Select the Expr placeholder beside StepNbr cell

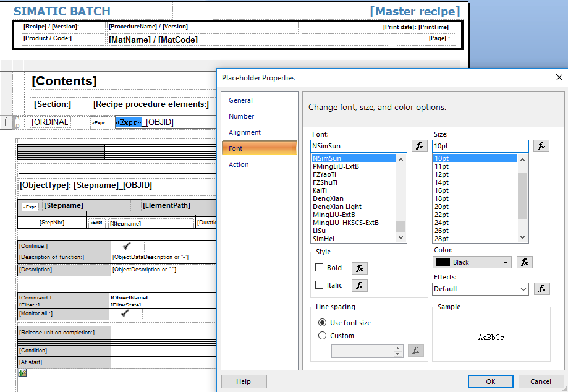[96, 223]
